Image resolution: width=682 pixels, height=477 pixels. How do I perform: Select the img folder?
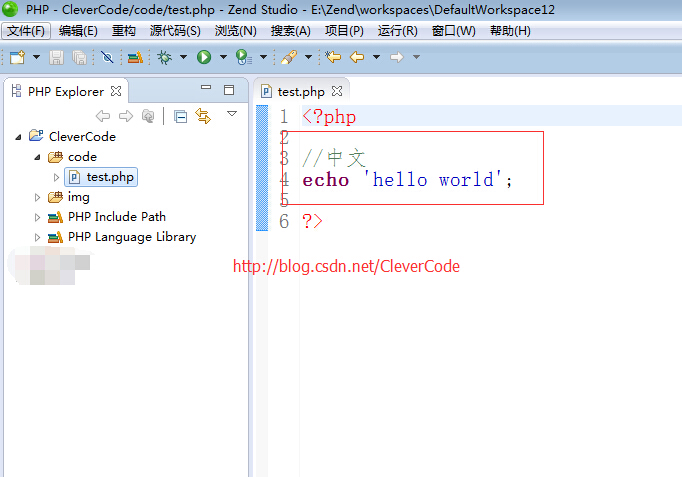click(78, 197)
